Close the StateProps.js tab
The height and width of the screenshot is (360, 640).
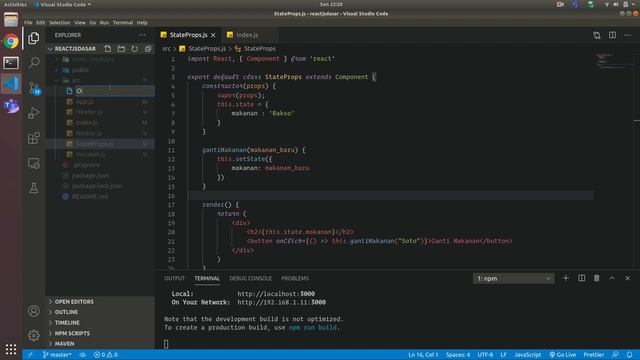(213, 35)
